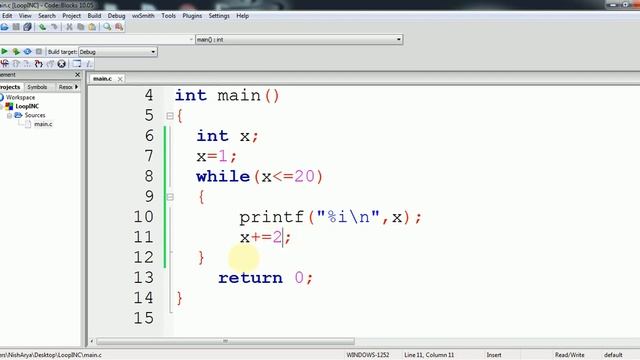Open the Settings menu
Viewport: 640px width, 360px height.
click(x=219, y=16)
